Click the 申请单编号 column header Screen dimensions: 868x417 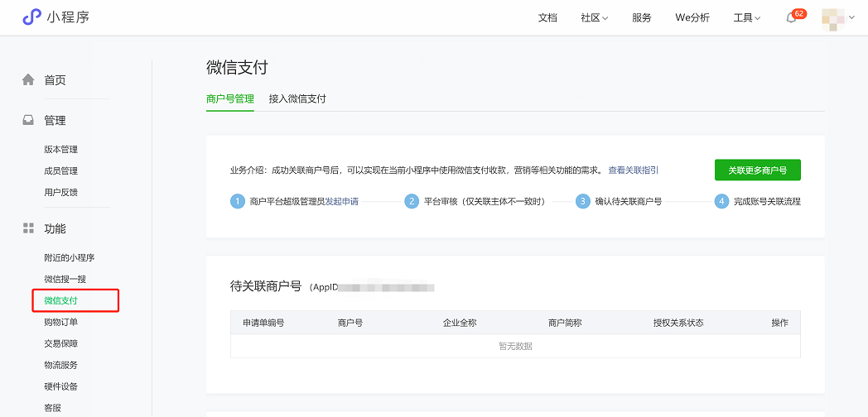263,323
